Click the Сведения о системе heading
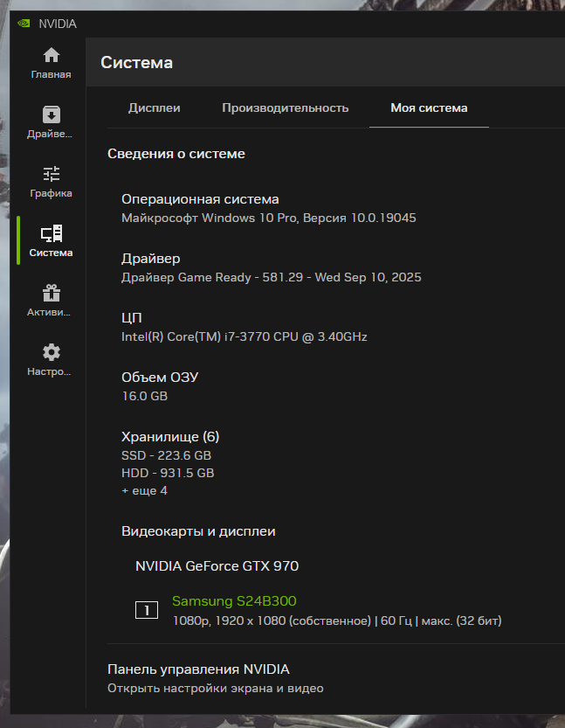The width and height of the screenshot is (565, 728). 176,154
